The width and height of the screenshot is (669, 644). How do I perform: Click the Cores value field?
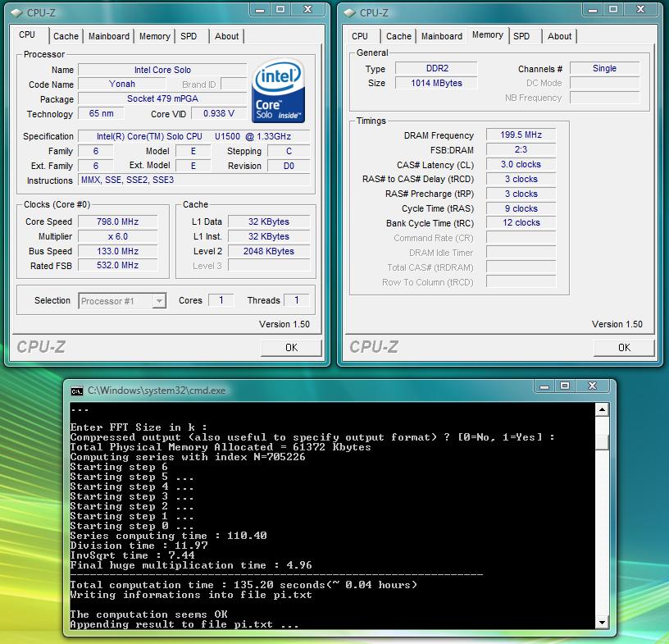221,300
